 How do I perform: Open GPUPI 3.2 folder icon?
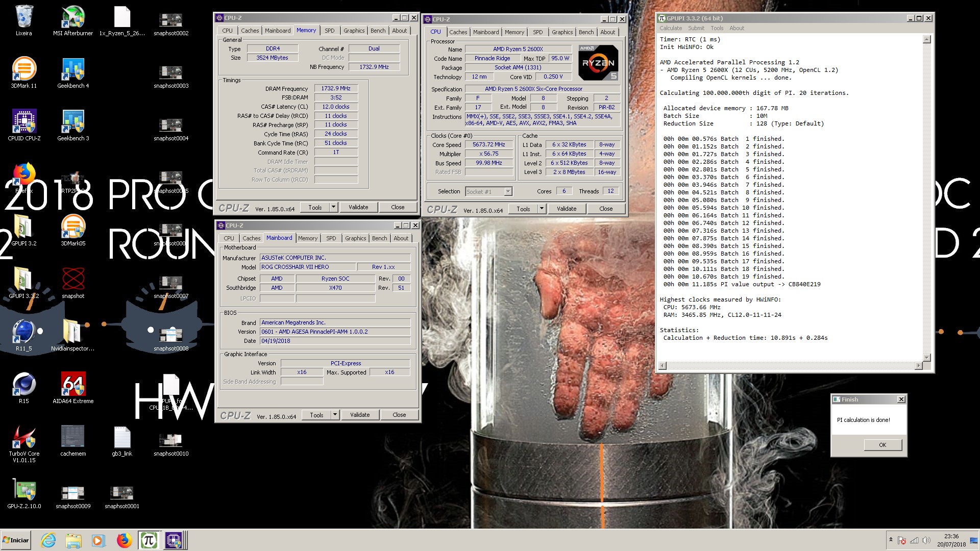[x=23, y=231]
